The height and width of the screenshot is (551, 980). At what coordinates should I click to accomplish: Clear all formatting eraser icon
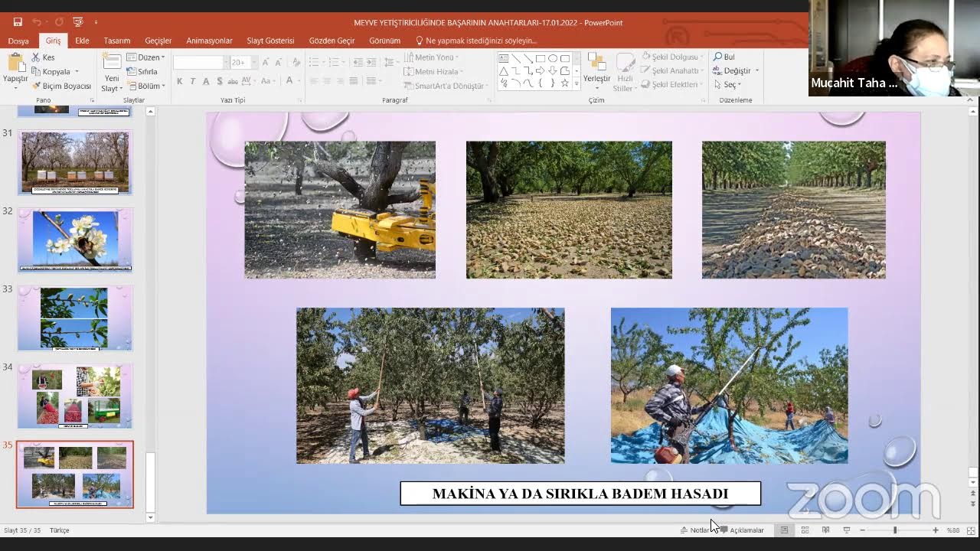[x=296, y=62]
